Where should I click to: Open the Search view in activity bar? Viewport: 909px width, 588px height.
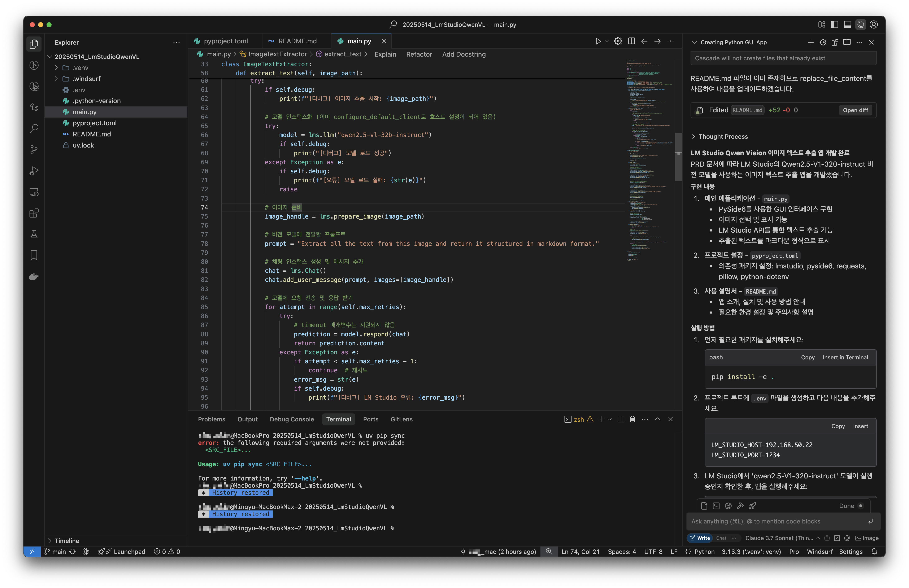[x=34, y=128]
